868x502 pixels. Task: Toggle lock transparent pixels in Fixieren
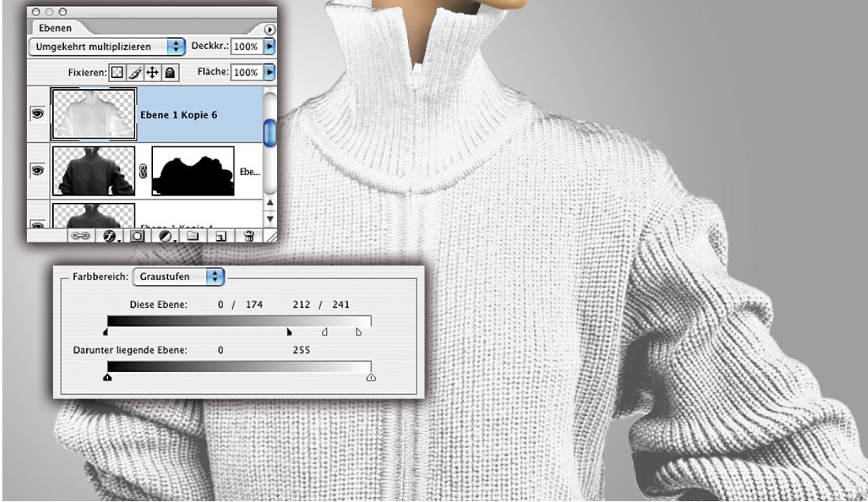click(115, 72)
